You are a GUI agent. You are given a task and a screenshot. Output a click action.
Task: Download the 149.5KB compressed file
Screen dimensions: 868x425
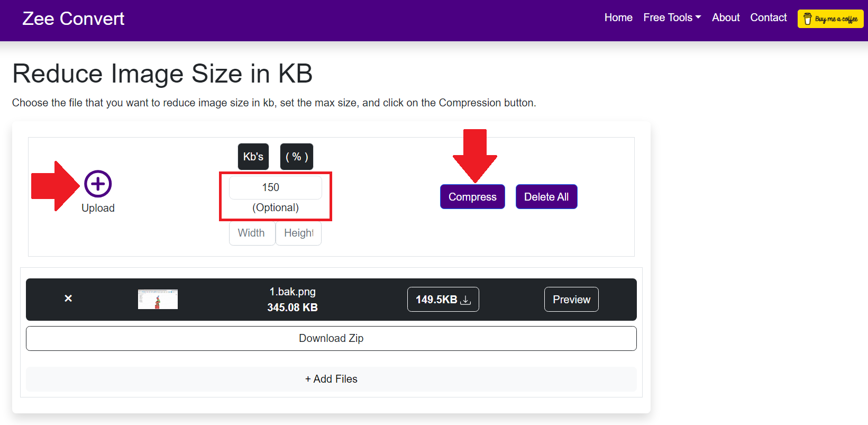point(443,300)
